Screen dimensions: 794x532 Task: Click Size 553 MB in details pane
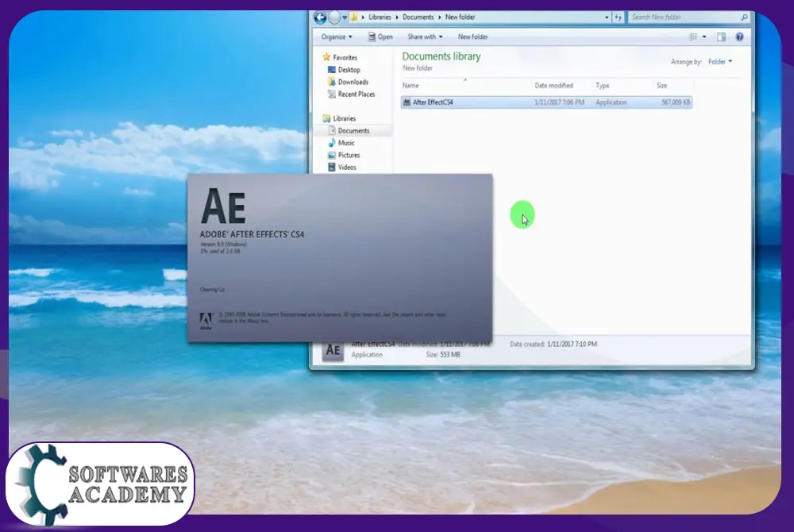point(443,355)
